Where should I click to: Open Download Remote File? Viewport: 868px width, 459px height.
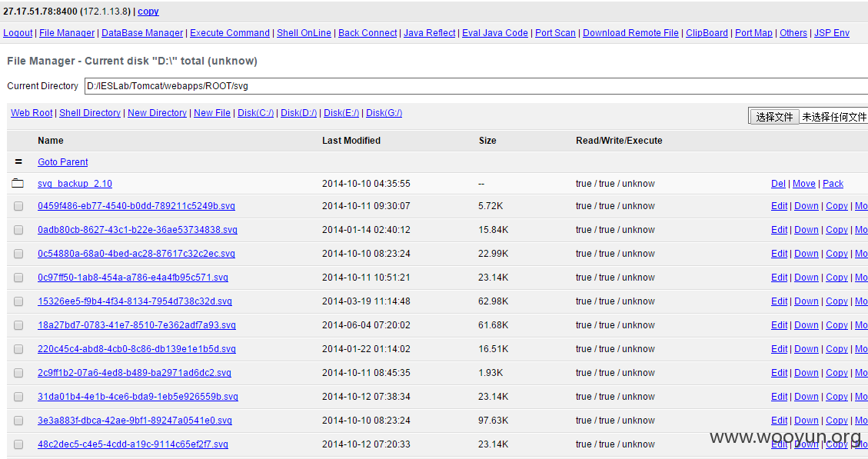(630, 32)
